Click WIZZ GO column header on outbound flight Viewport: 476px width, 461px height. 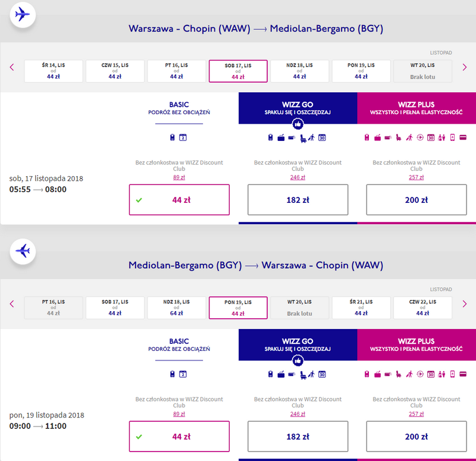(x=298, y=108)
